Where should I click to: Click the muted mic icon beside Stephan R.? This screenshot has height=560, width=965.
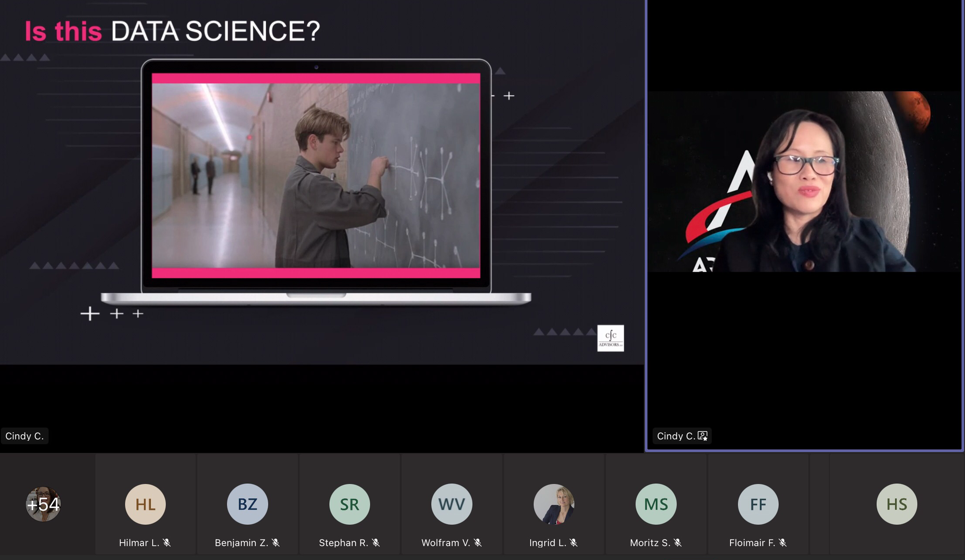[x=376, y=543]
